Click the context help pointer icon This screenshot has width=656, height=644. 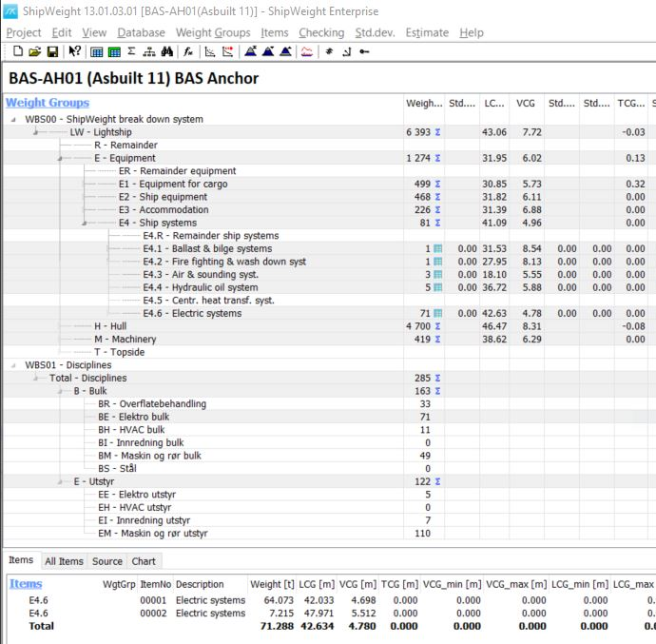click(74, 51)
